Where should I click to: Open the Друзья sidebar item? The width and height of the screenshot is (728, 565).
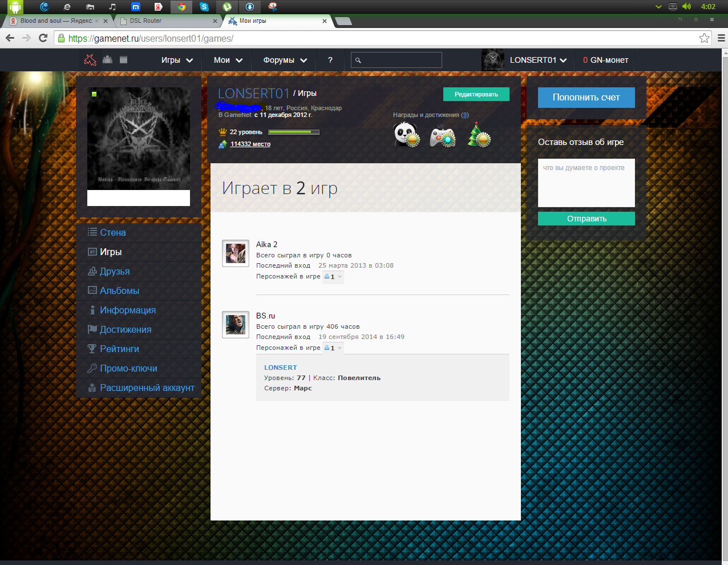pos(139,271)
